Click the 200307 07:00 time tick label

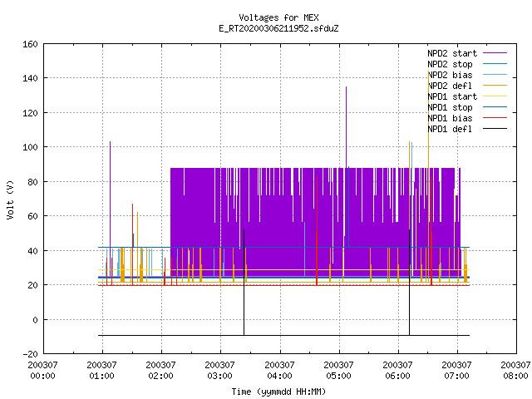click(456, 371)
